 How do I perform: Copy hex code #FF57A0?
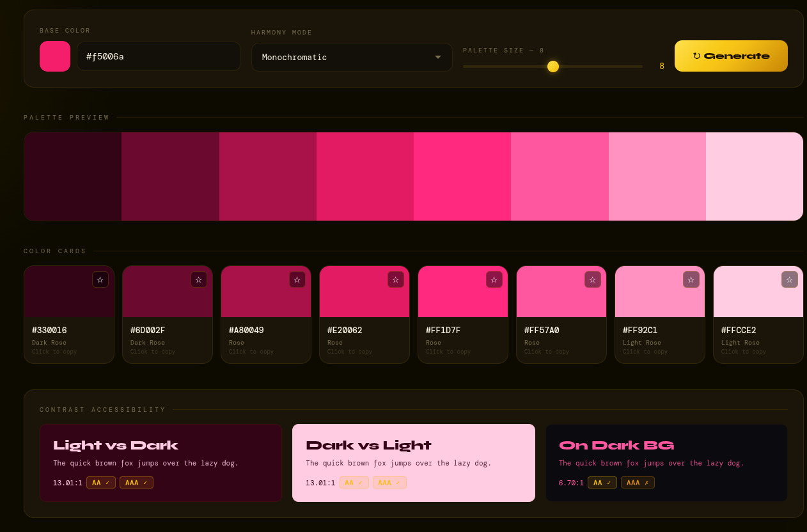point(542,331)
